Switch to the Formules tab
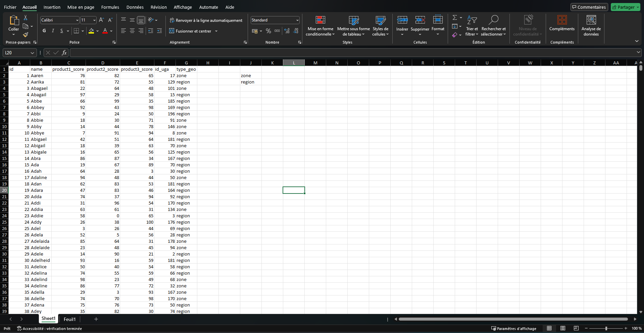This screenshot has width=644, height=333. coord(110,7)
